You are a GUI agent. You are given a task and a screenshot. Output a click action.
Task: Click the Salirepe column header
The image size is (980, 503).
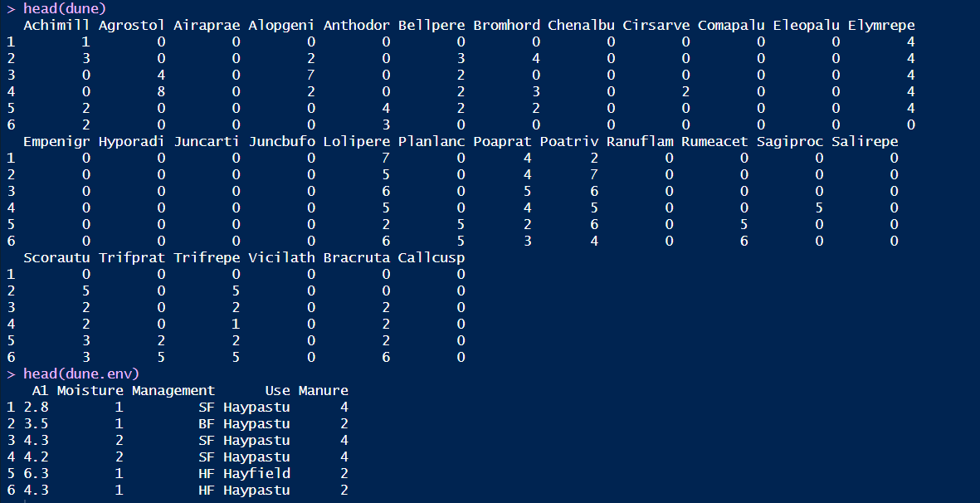click(865, 141)
